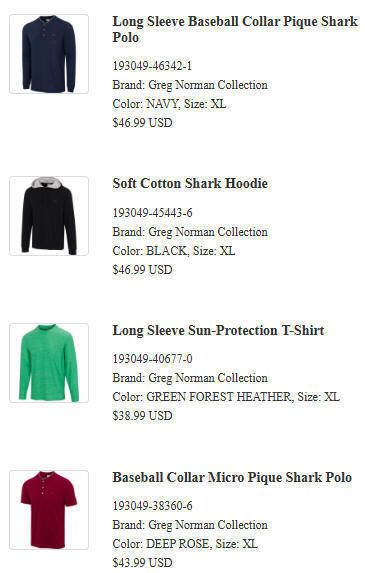Viewport: 365px width, 573px height.
Task: Open Long Sleeve Sun-Protection T-Shirt title
Action: (x=218, y=330)
